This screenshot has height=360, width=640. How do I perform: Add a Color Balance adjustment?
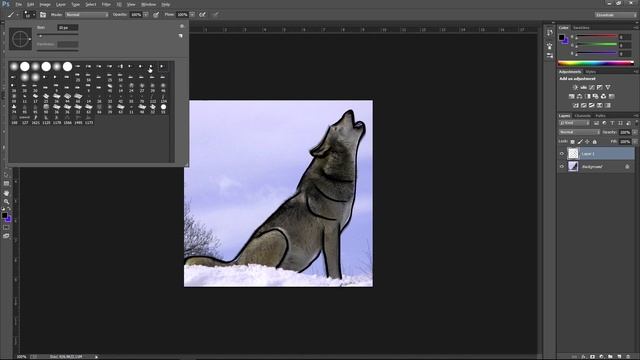point(579,96)
